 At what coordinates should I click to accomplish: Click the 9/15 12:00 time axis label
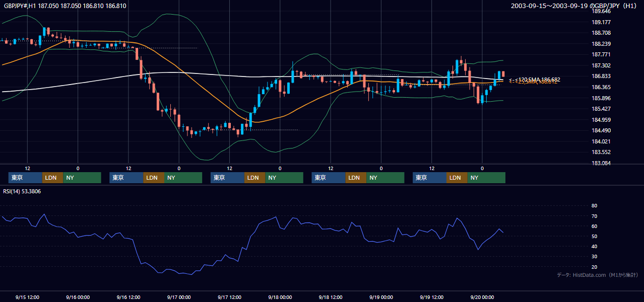27,297
